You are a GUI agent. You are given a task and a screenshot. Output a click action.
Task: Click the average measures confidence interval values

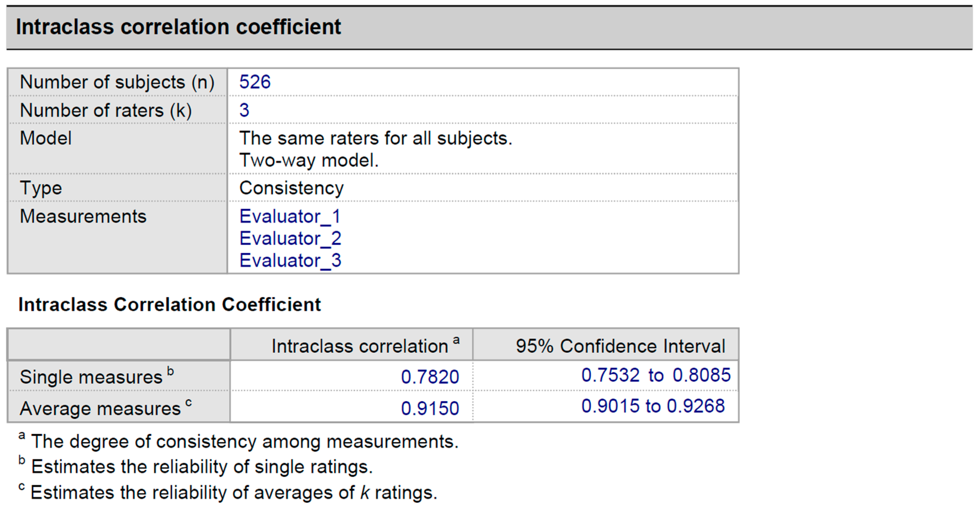pyautogui.click(x=653, y=406)
